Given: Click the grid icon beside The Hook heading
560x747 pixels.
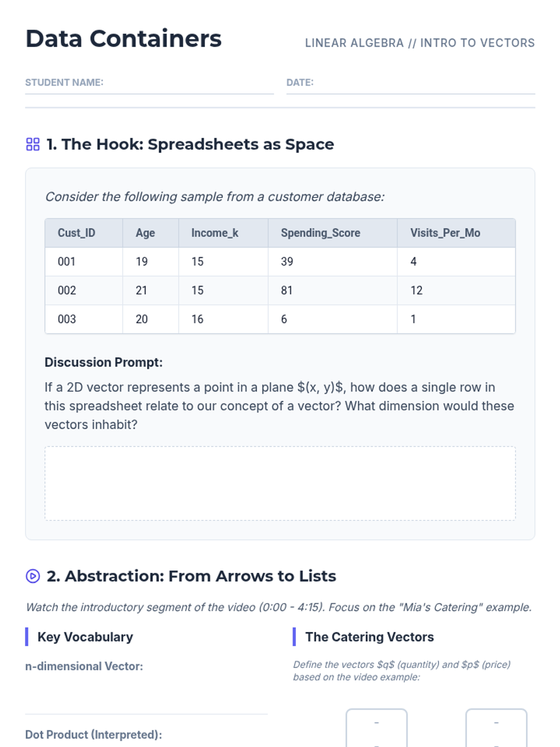Looking at the screenshot, I should point(33,144).
